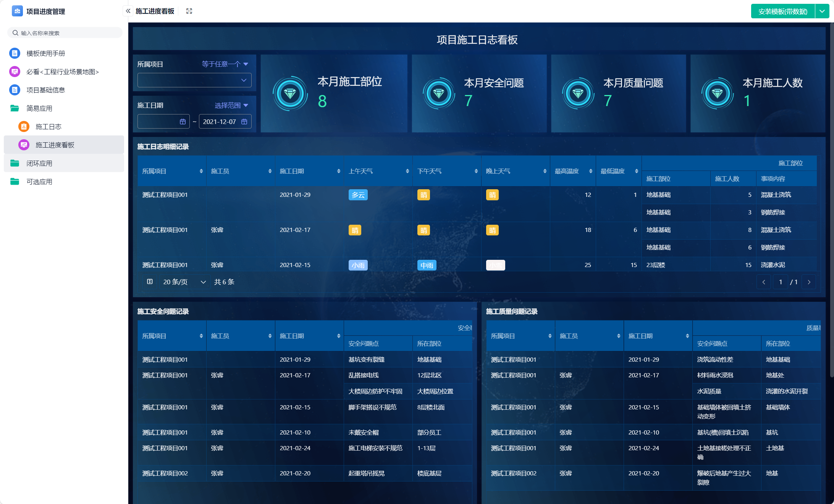Click the start-date calendar icon
The image size is (834, 504).
click(x=183, y=122)
